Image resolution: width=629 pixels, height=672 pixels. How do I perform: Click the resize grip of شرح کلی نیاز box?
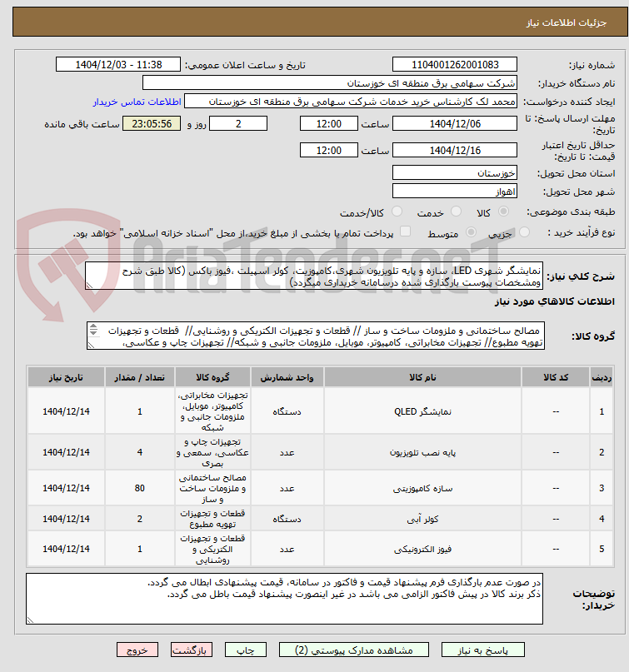click(x=89, y=286)
